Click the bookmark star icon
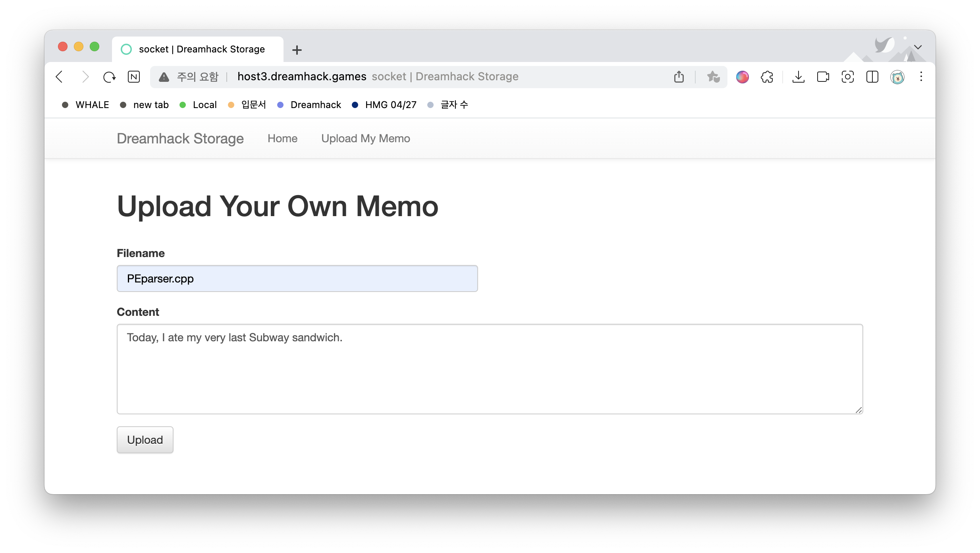 pyautogui.click(x=713, y=77)
